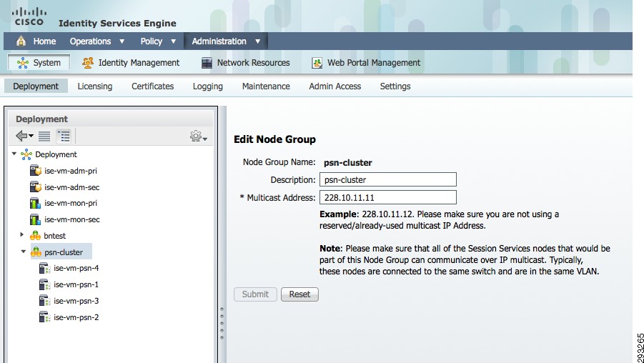This screenshot has height=363, width=644.
Task: Select ise-vm-mon-sec in the tree
Action: point(72,219)
